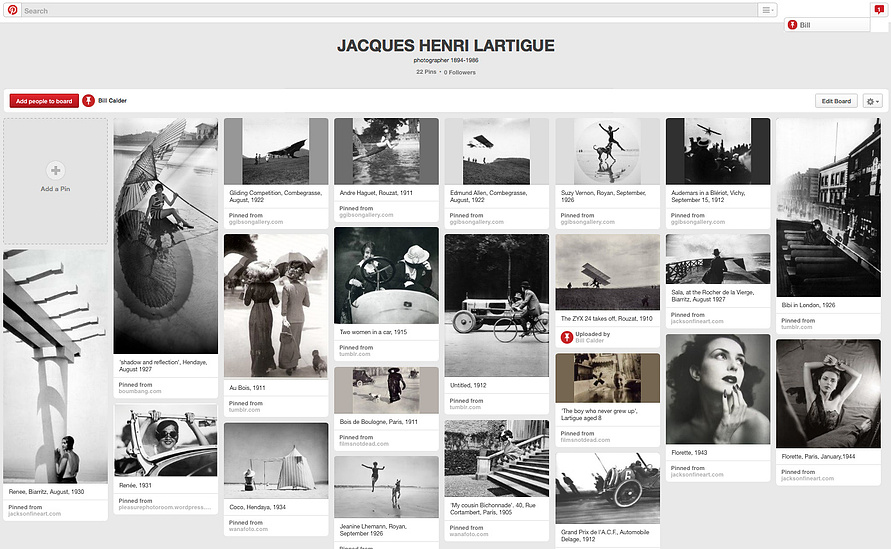Open Florette, Paris, January 1944 image
Image resolution: width=891 pixels, height=549 pixels.
click(828, 394)
